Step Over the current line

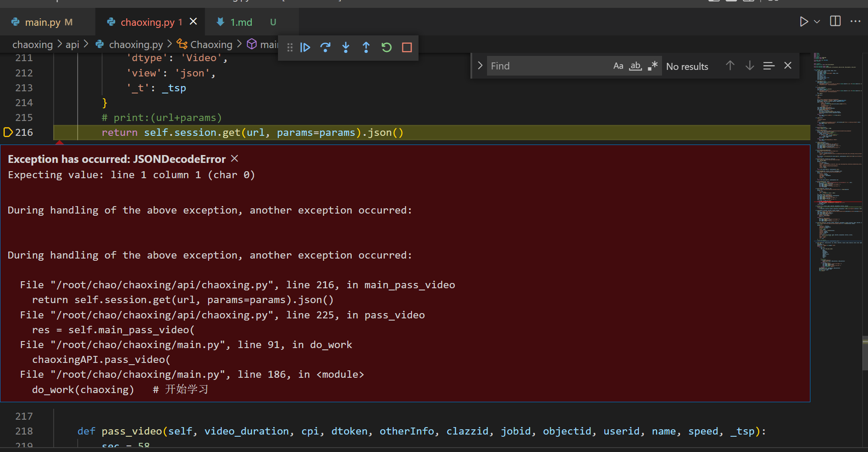click(326, 48)
